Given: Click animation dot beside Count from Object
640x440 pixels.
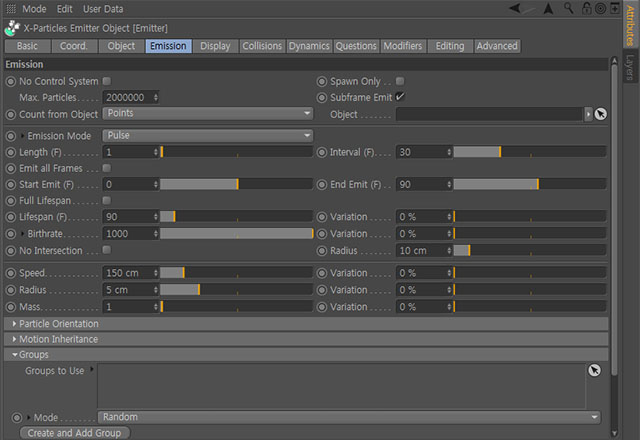Looking at the screenshot, I should 11,114.
